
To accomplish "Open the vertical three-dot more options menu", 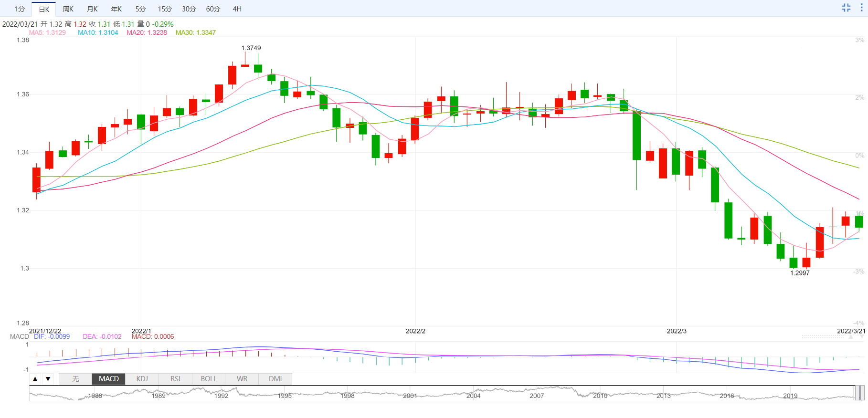I will coord(861,8).
